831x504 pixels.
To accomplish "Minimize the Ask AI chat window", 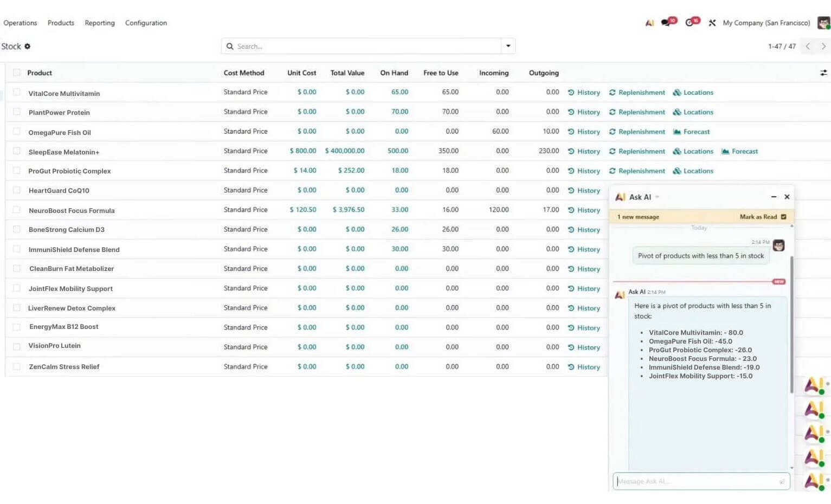I will pyautogui.click(x=774, y=197).
